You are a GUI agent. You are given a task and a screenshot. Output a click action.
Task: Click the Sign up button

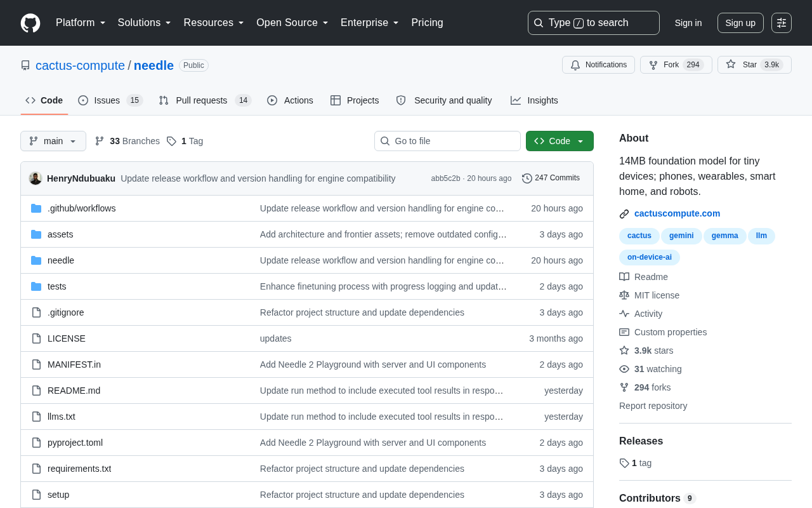(x=740, y=23)
